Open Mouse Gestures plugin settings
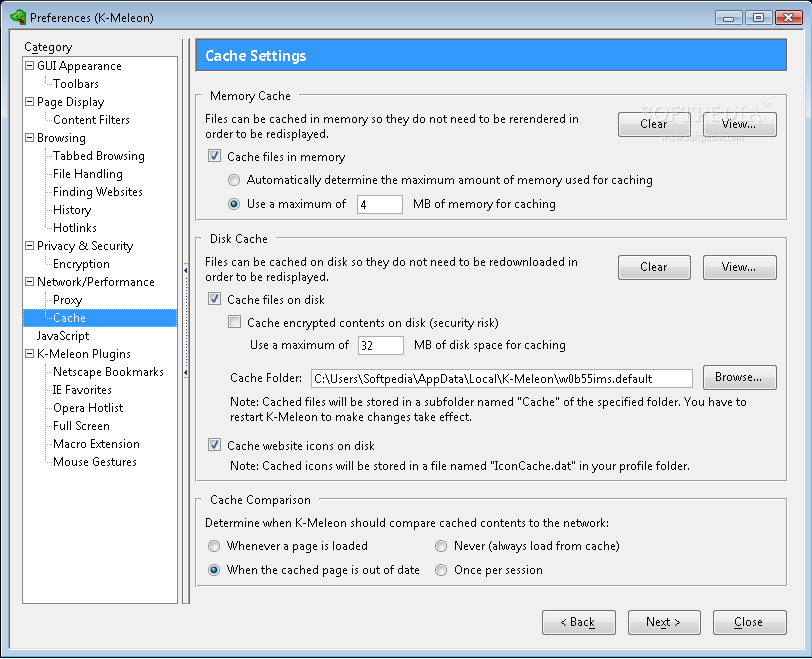812x659 pixels. [x=95, y=462]
